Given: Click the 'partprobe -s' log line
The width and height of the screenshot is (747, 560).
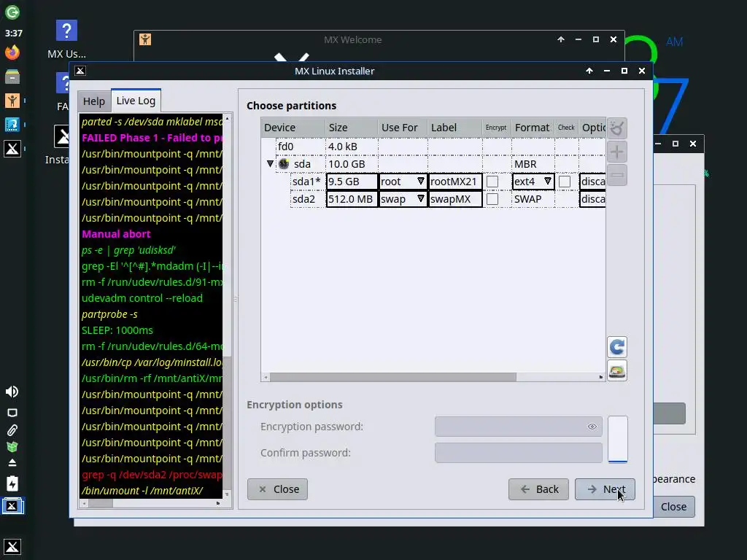Looking at the screenshot, I should (109, 314).
